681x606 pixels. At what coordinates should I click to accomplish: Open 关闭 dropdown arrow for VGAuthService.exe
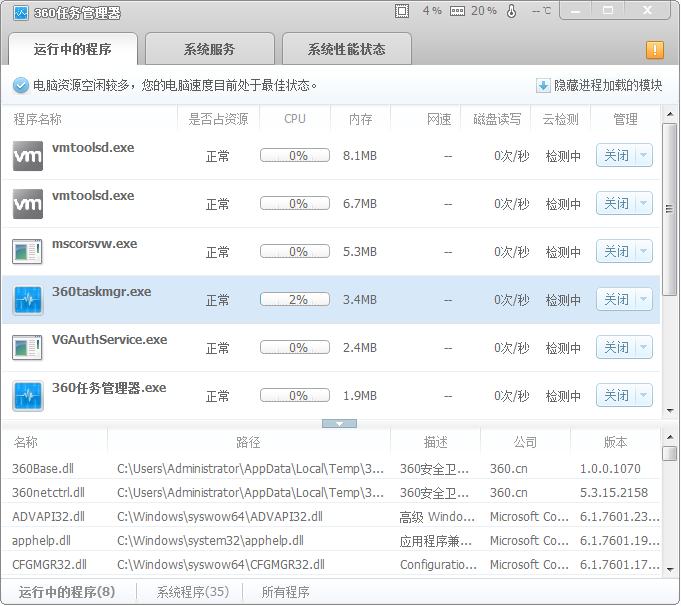[x=643, y=347]
